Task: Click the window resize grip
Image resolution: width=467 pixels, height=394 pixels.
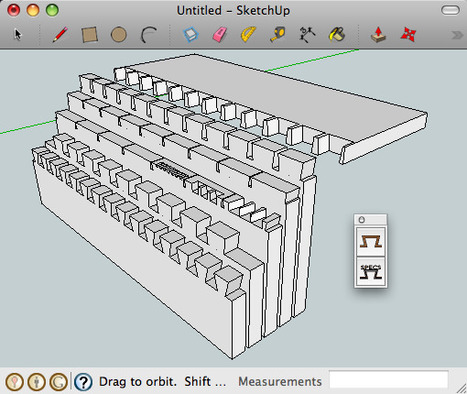Action: tap(462, 389)
